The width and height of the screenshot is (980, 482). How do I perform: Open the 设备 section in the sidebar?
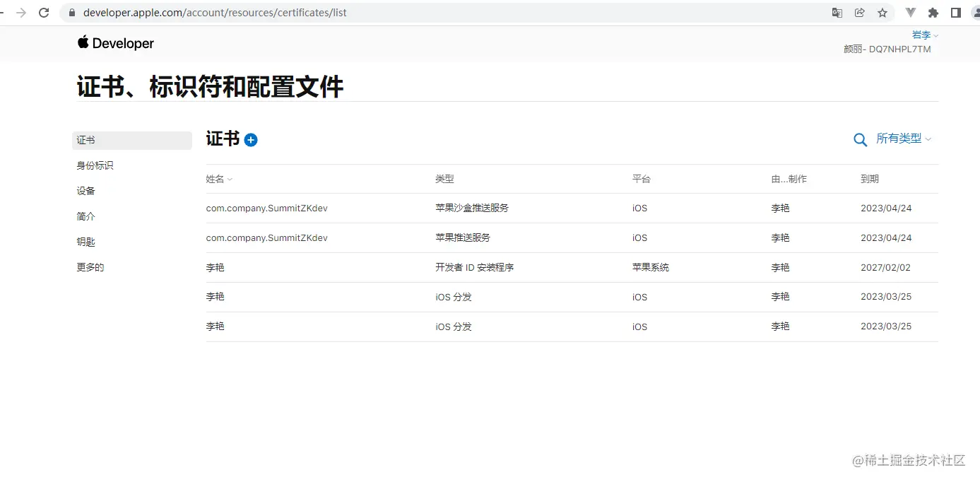coord(85,190)
